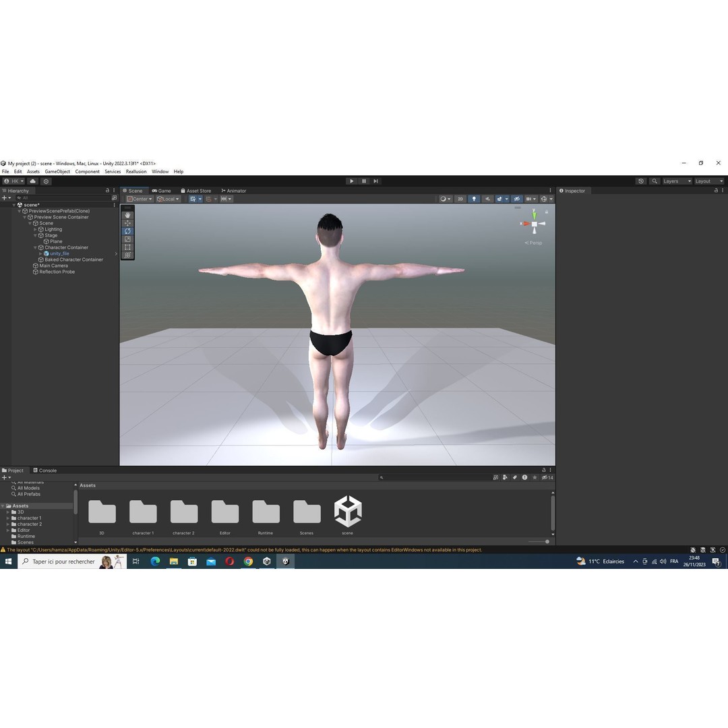Open the Reallusion menu
The height and width of the screenshot is (728, 728).
click(x=136, y=171)
